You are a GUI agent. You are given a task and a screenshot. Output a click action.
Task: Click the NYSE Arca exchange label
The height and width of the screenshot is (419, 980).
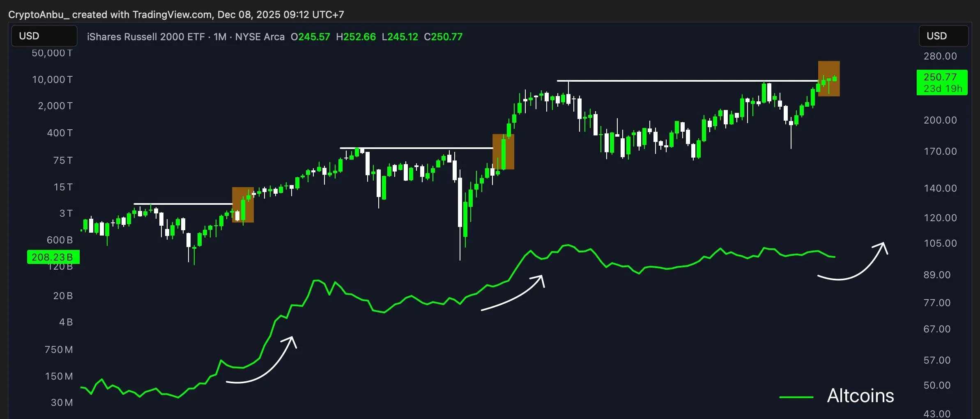(x=260, y=37)
